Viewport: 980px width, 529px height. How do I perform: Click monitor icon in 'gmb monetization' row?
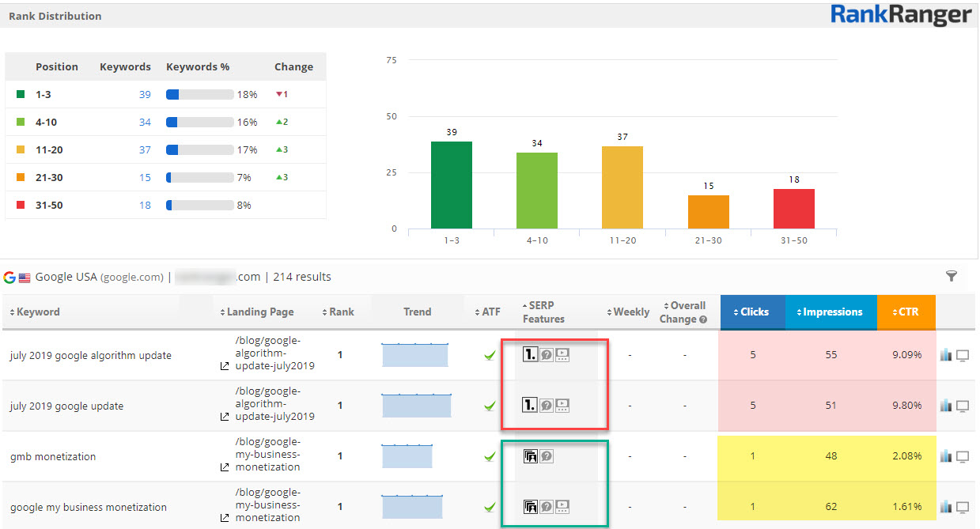click(963, 456)
